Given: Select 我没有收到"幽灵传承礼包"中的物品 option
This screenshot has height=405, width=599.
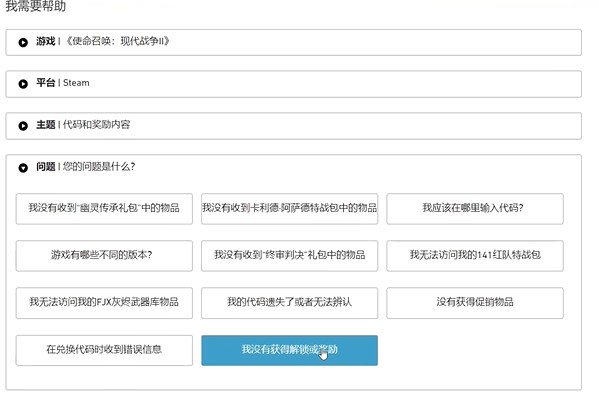Looking at the screenshot, I should pos(104,209).
